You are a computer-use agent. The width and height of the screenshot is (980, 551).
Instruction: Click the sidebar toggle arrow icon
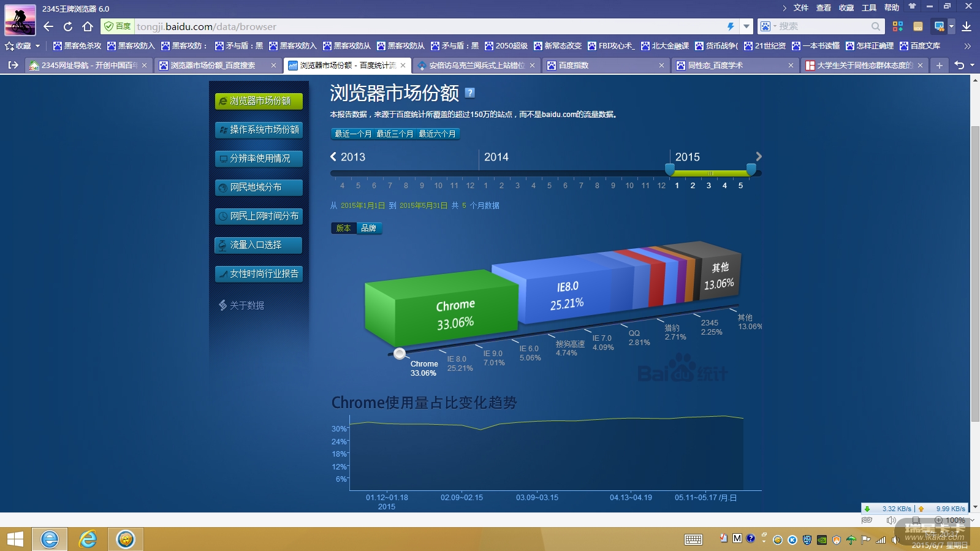pos(13,65)
